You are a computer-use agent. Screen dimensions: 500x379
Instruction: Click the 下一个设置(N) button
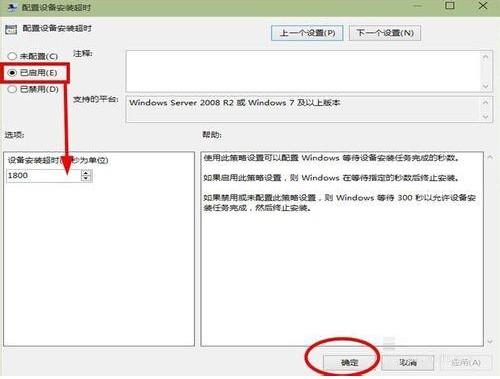385,33
